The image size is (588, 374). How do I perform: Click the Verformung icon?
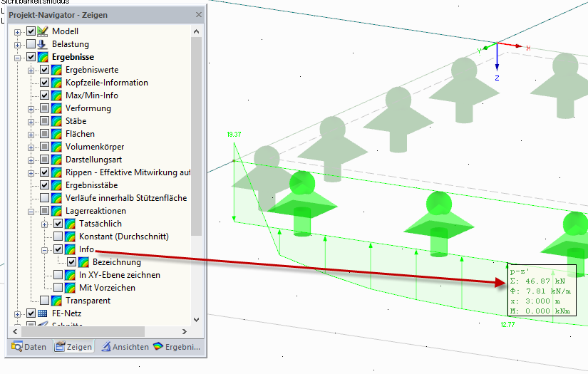[56, 108]
